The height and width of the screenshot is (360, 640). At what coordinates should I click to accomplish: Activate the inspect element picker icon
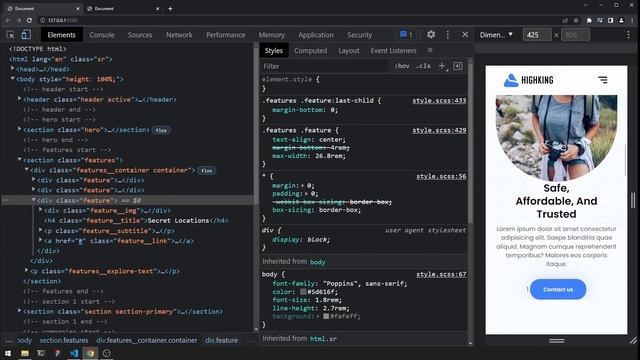[11, 35]
